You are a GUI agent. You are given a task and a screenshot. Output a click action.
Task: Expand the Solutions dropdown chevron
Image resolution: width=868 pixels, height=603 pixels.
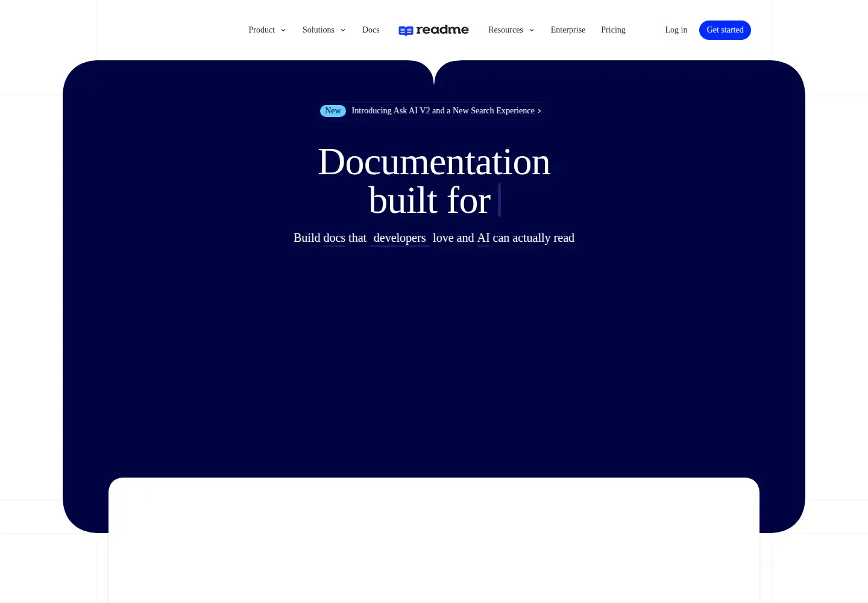click(343, 30)
